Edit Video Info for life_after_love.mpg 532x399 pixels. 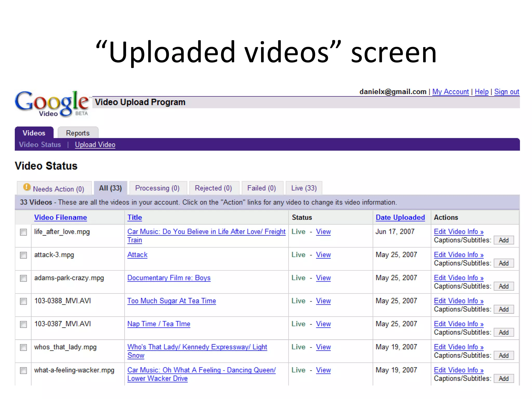click(459, 232)
